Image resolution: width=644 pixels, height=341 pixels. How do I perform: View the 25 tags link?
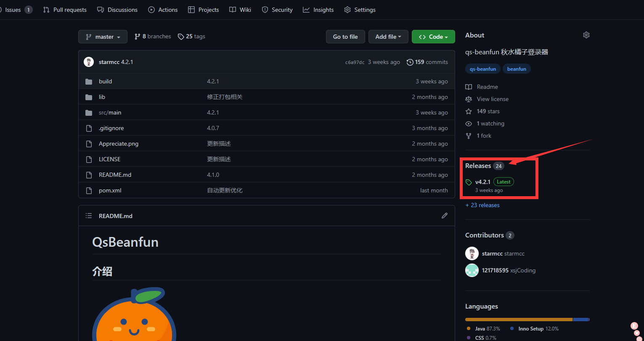click(x=191, y=37)
